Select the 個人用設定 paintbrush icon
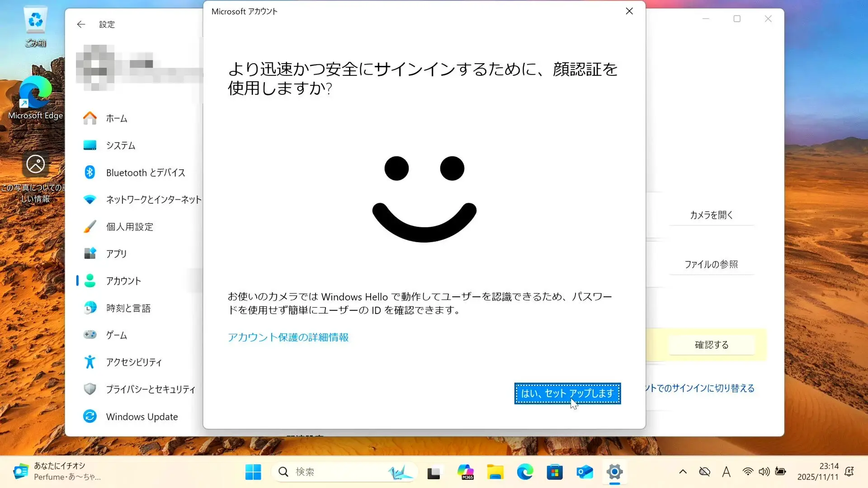The image size is (868, 488). 90,226
